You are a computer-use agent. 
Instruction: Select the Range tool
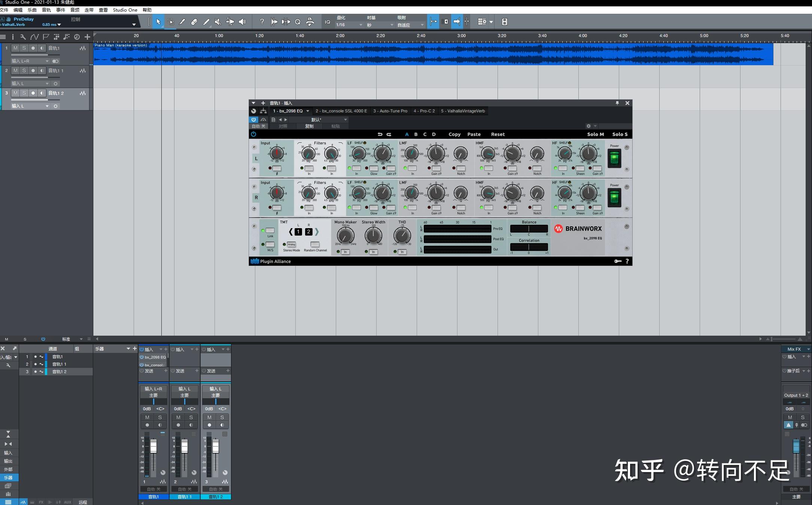coord(170,22)
